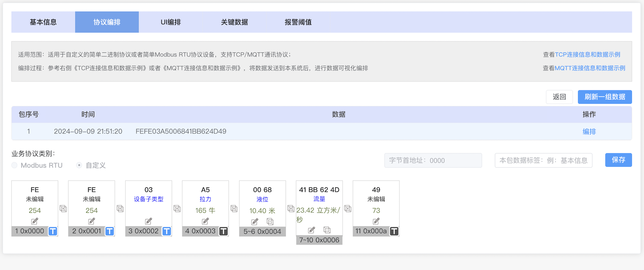
Task: Click the 拉力 label in A5 card
Action: point(205,199)
